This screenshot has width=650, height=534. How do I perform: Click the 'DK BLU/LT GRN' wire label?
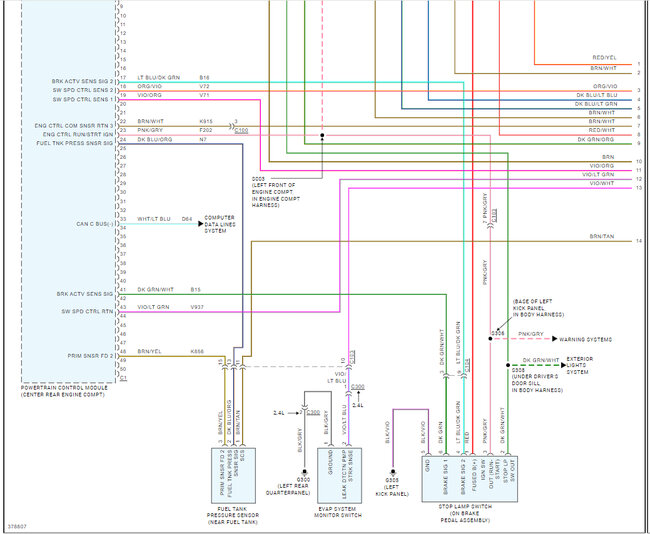pos(596,104)
